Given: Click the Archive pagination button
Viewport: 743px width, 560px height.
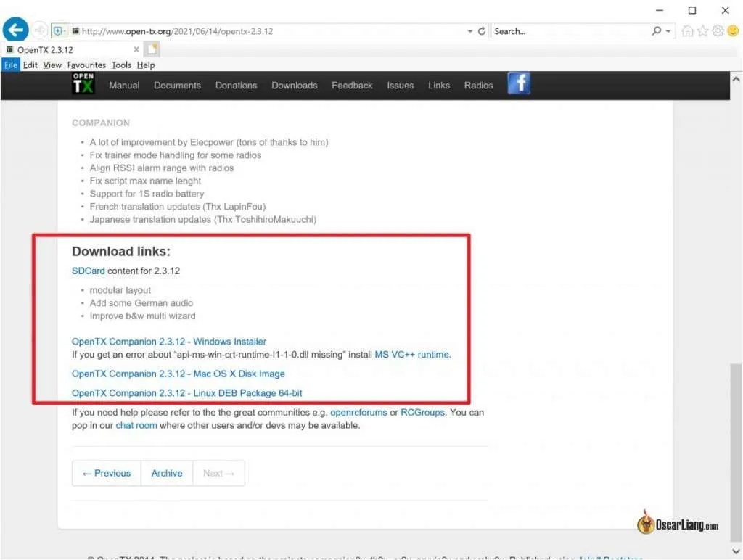Looking at the screenshot, I should 167,473.
